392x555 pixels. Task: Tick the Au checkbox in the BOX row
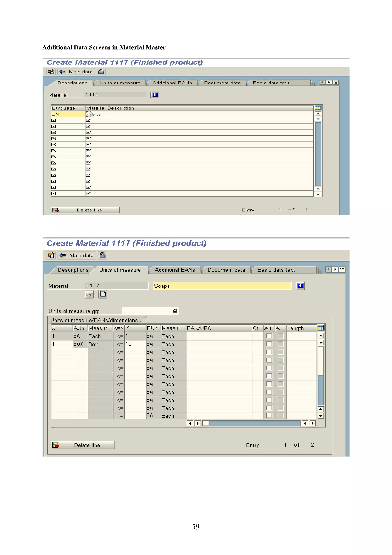[x=269, y=344]
